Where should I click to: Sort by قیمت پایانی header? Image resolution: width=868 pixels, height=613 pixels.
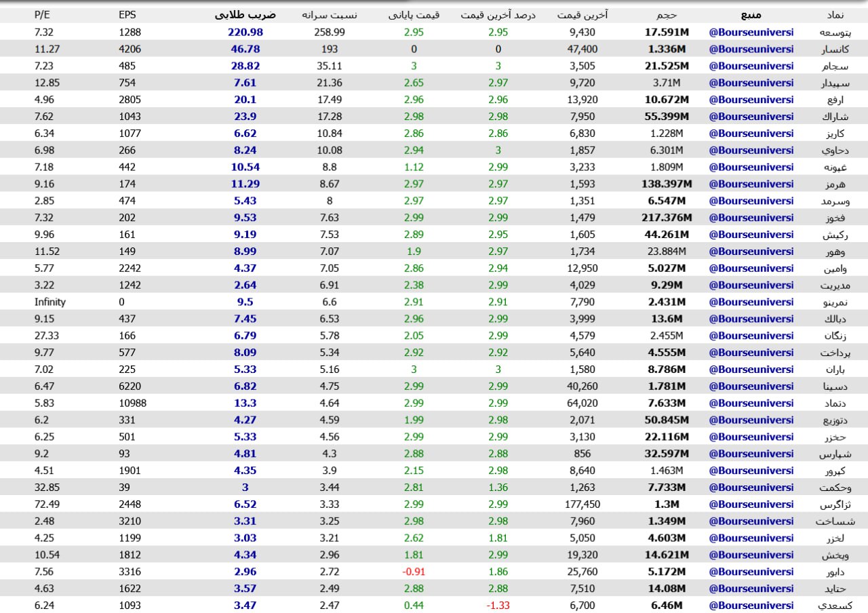[414, 15]
